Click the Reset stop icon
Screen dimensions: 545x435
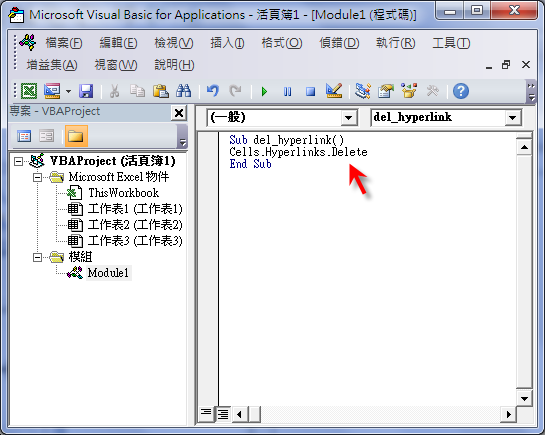(310, 92)
